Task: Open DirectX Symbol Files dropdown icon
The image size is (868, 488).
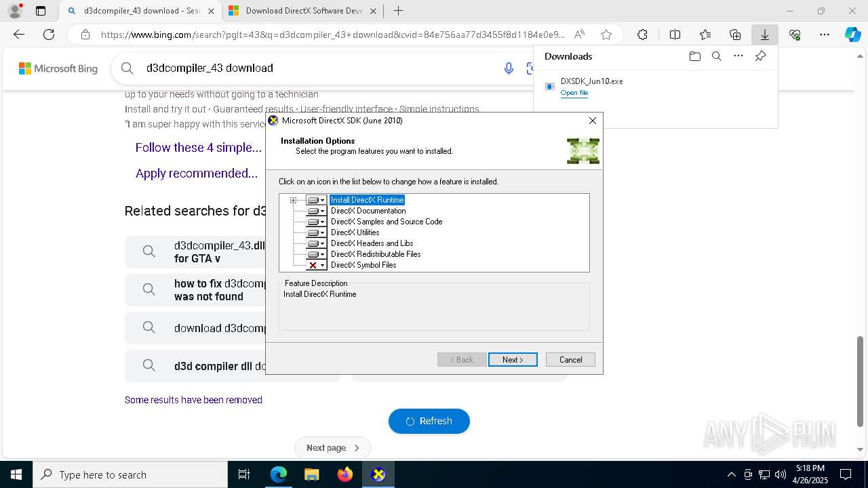Action: tap(316, 265)
